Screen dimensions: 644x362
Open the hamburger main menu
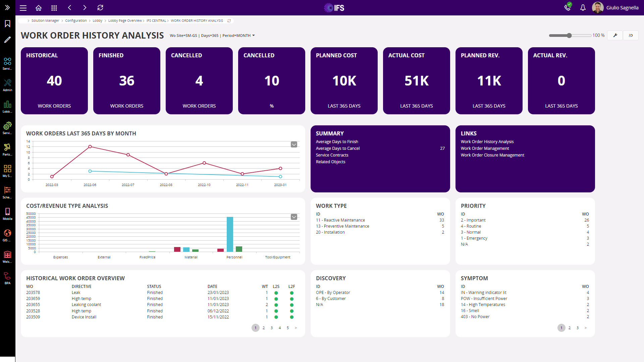(x=23, y=8)
